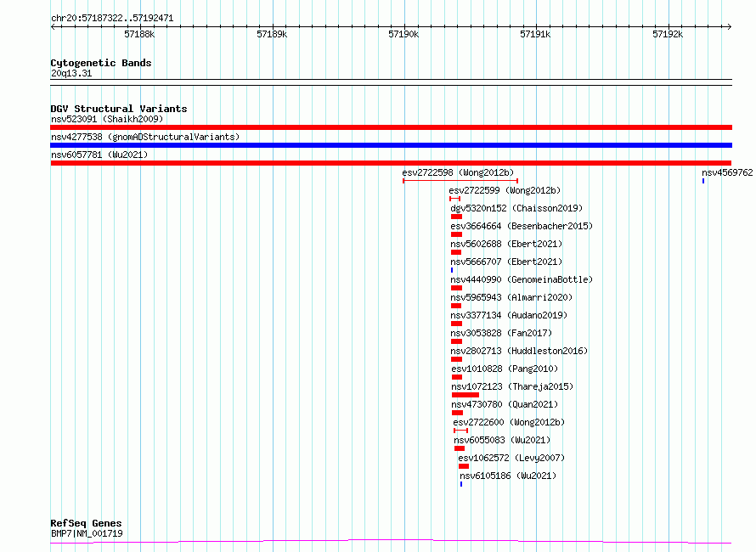Select nsv2802713 (Huddleston2016) label

(x=519, y=351)
